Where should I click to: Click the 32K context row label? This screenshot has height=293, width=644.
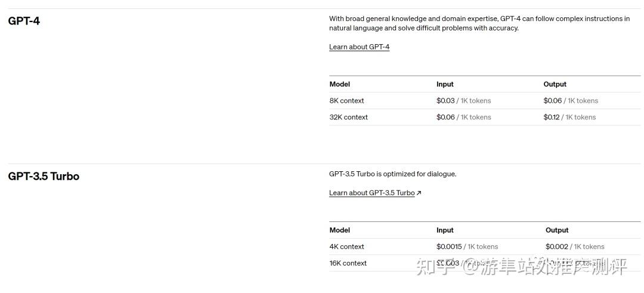pos(349,117)
